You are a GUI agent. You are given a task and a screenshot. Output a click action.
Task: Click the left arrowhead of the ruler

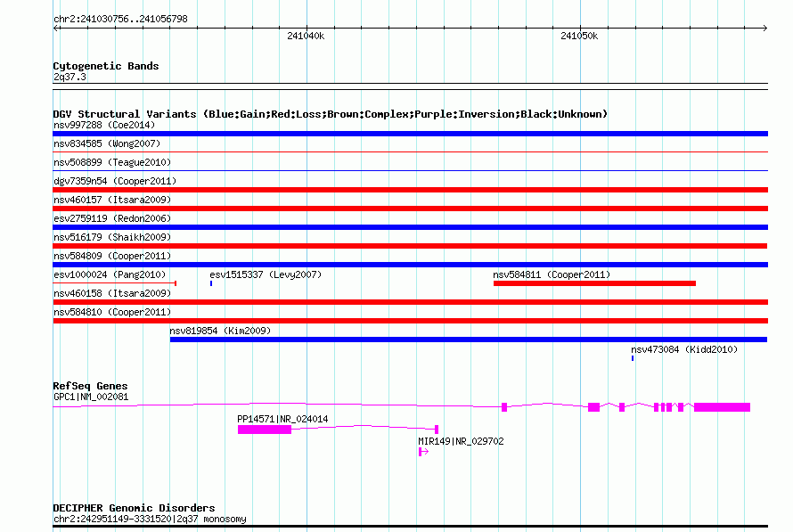click(56, 28)
